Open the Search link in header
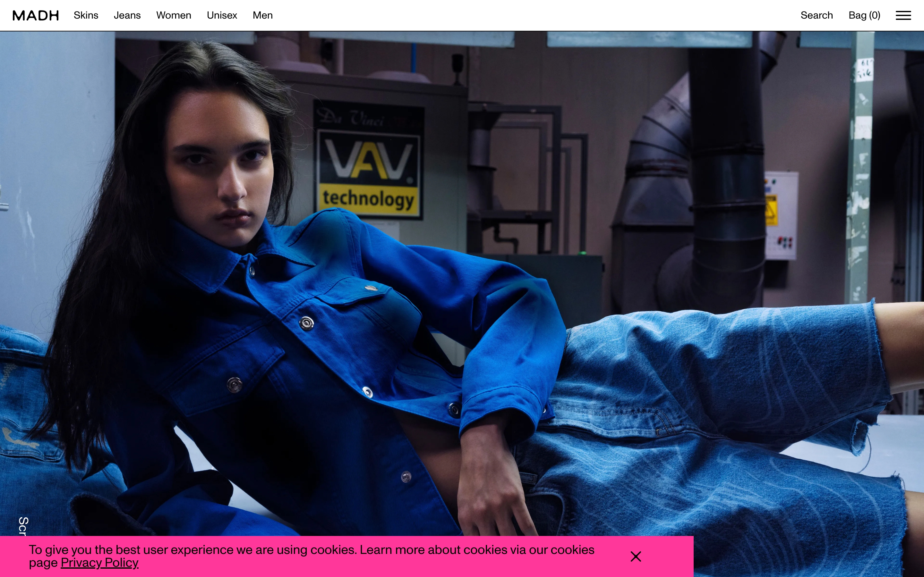 [x=816, y=15]
